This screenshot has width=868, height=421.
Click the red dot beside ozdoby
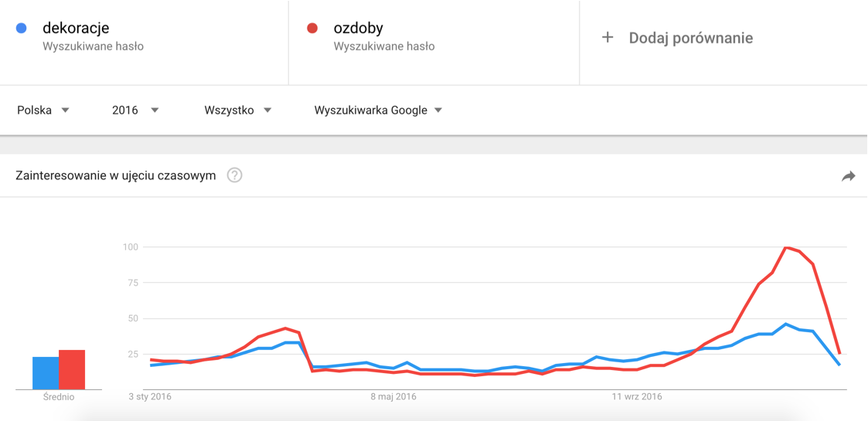312,29
